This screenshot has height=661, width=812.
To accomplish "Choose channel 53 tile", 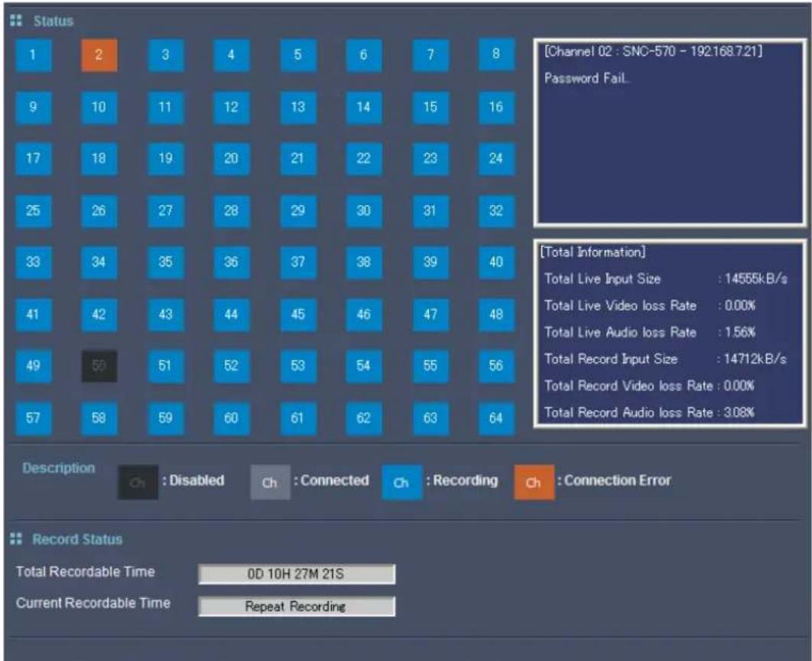I will pos(297,366).
